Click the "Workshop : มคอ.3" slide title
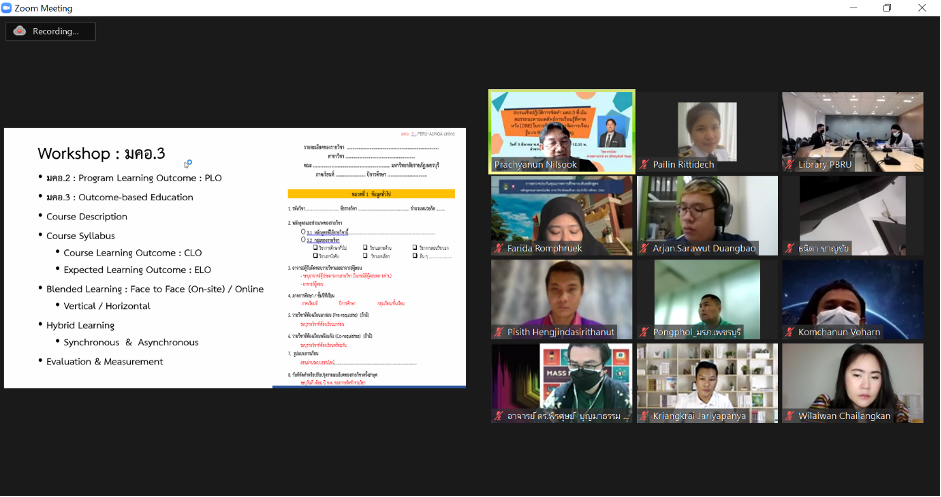941x497 pixels. [x=101, y=154]
